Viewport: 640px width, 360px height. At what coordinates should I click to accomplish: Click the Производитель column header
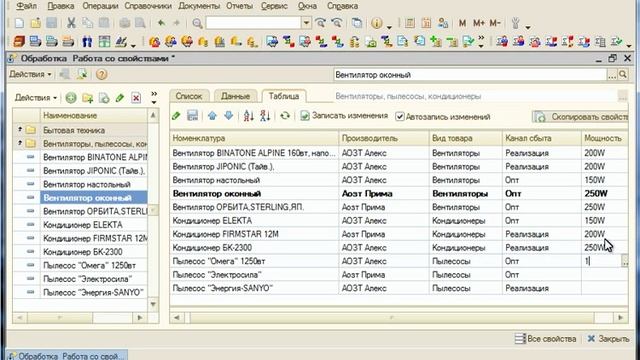tap(384, 138)
